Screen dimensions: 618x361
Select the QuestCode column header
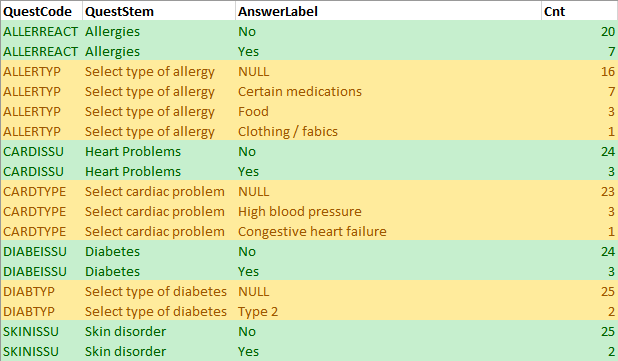[41, 11]
